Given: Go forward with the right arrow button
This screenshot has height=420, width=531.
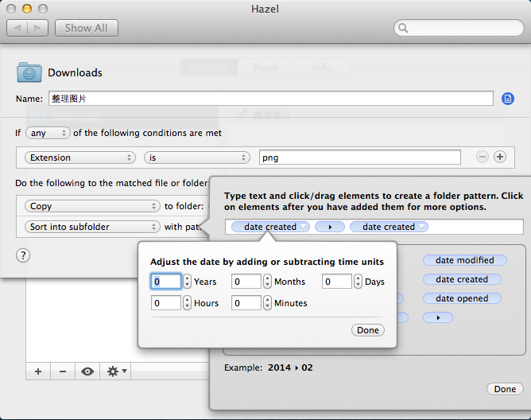Looking at the screenshot, I should [37, 28].
